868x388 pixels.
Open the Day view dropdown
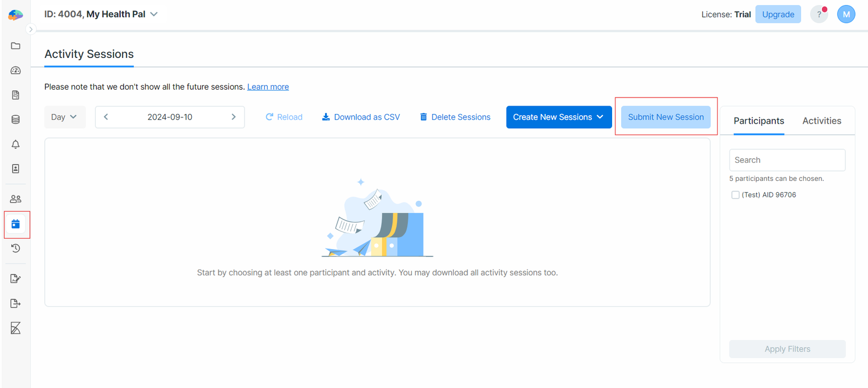tap(65, 117)
